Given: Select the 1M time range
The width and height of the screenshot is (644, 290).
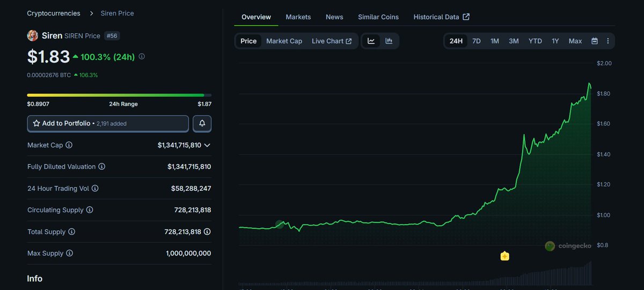Looking at the screenshot, I should 494,41.
